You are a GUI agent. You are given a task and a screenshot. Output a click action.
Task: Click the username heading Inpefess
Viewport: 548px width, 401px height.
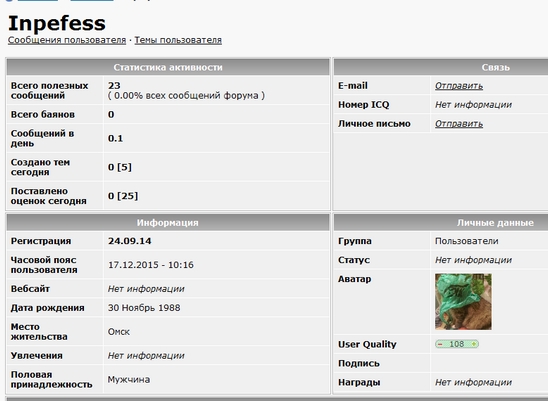click(x=57, y=23)
